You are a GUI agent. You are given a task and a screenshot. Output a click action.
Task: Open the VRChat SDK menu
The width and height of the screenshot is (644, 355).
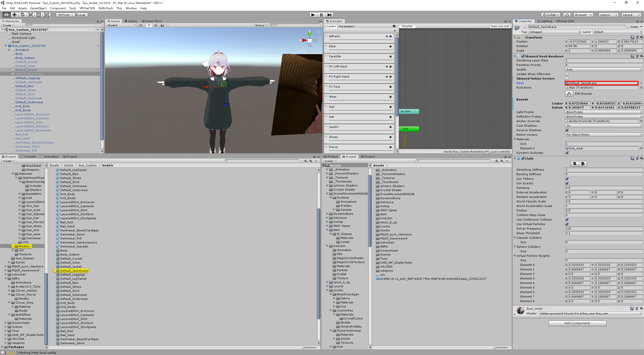pos(87,8)
